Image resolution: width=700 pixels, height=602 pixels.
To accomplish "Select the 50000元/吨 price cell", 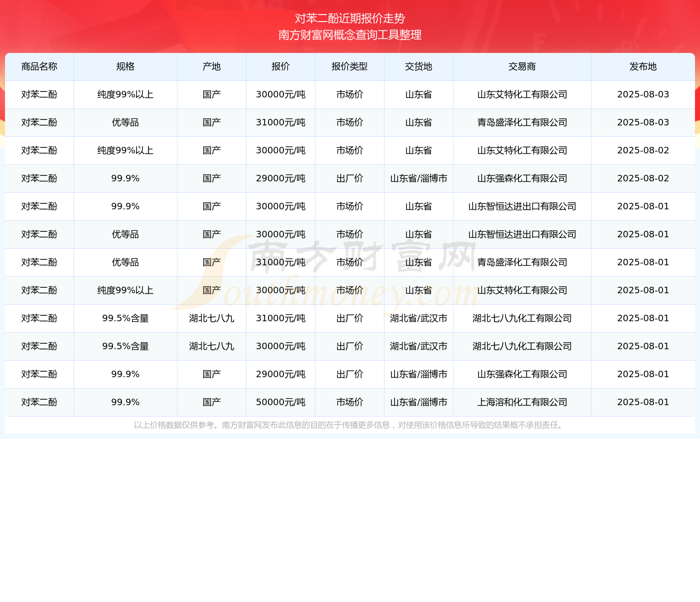I will tap(280, 402).
